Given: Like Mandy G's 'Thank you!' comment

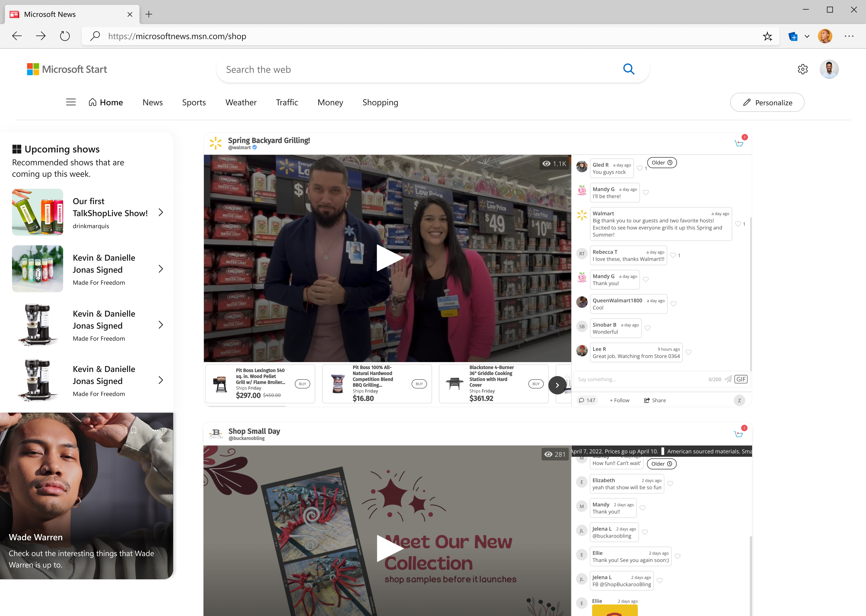Looking at the screenshot, I should [x=646, y=280].
